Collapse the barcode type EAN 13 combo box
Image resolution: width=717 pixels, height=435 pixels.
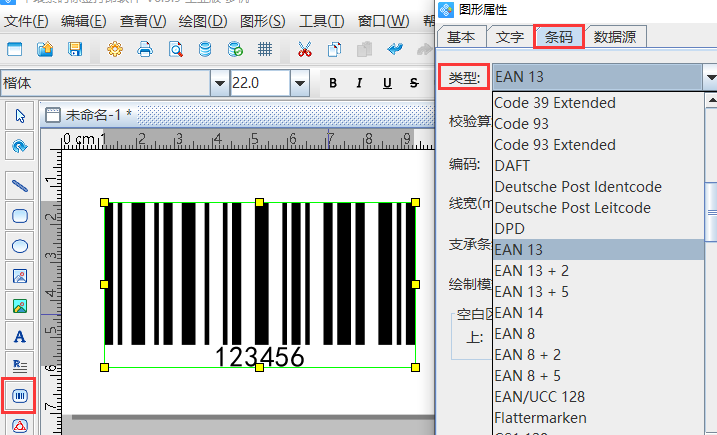[x=710, y=77]
